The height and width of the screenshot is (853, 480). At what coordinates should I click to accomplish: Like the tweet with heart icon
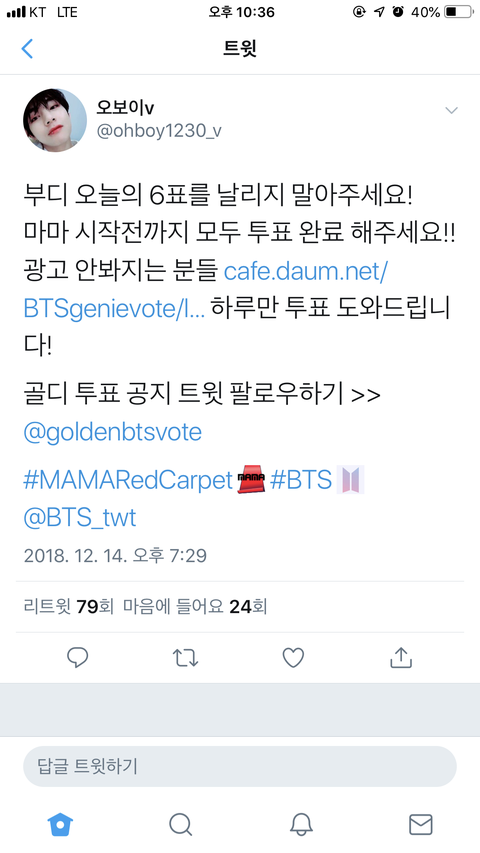click(x=293, y=658)
